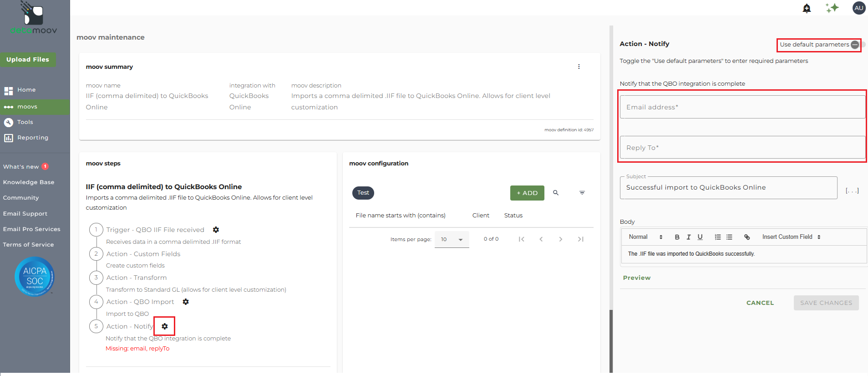868x376 pixels.
Task: Click the Email address input field
Action: (742, 107)
